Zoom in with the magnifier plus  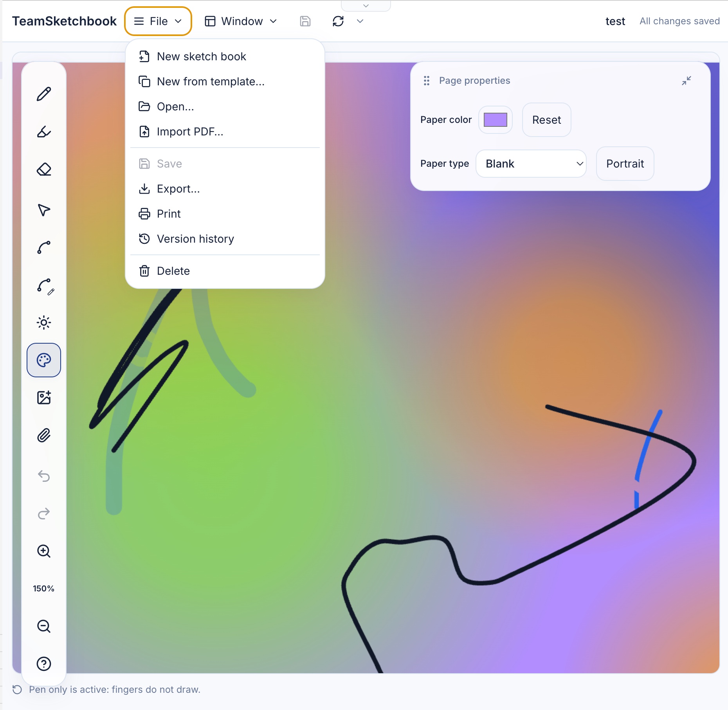[x=44, y=551]
